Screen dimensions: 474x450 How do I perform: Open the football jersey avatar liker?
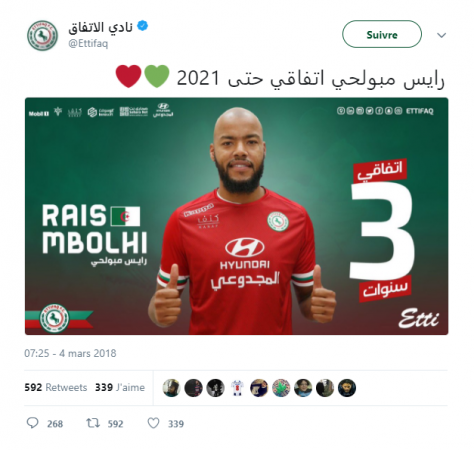[237, 388]
